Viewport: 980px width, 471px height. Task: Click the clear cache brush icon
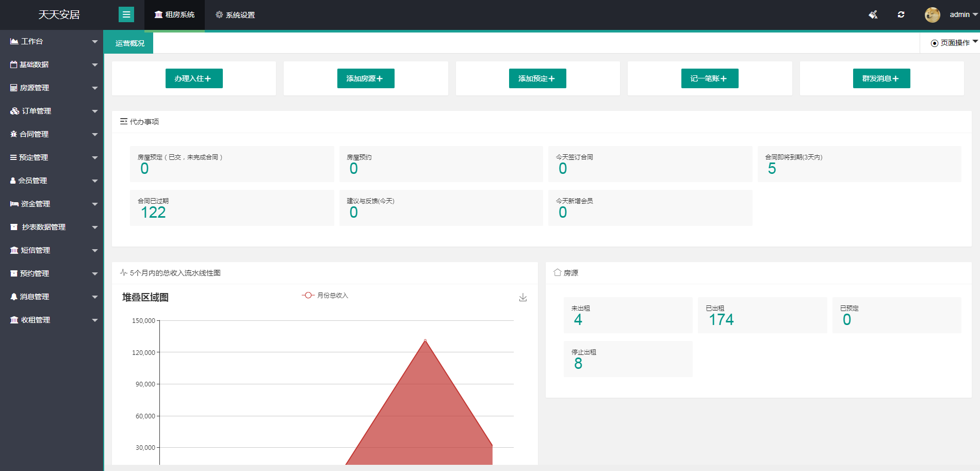pyautogui.click(x=873, y=14)
